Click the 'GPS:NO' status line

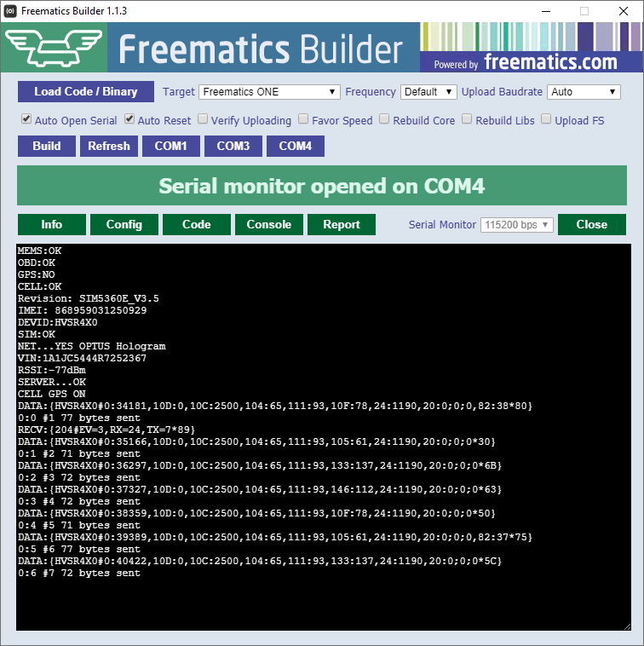(x=37, y=274)
